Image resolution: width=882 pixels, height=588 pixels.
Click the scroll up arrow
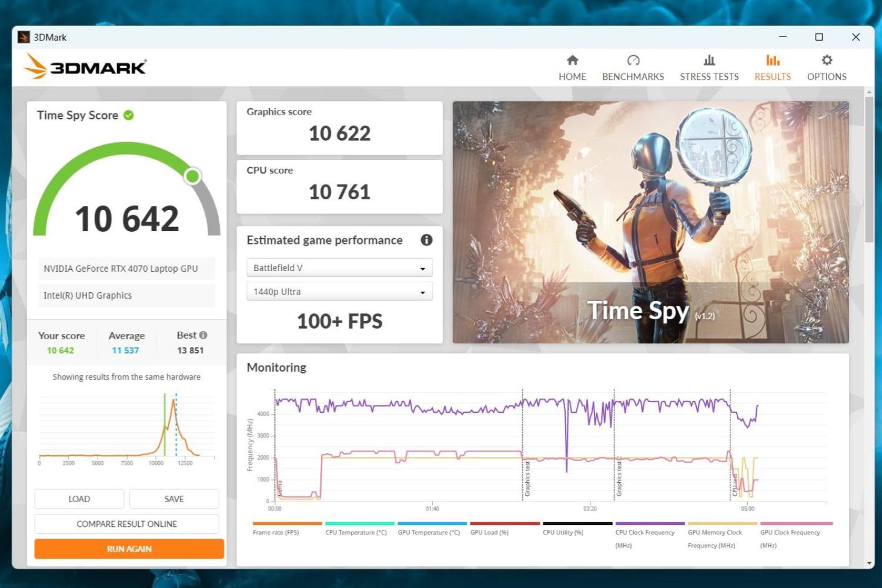click(x=869, y=92)
